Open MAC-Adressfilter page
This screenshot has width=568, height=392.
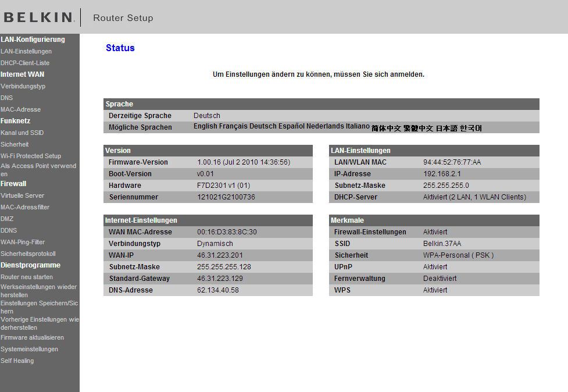point(25,207)
